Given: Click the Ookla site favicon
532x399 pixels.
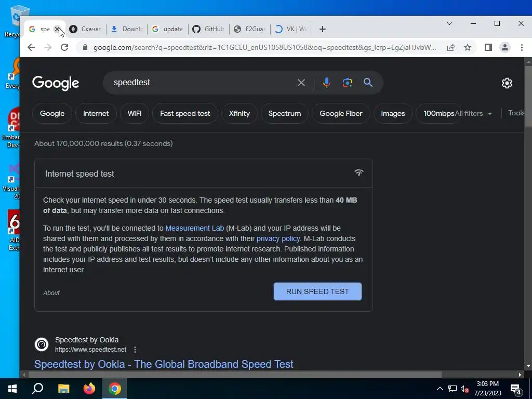Looking at the screenshot, I should click(x=42, y=344).
